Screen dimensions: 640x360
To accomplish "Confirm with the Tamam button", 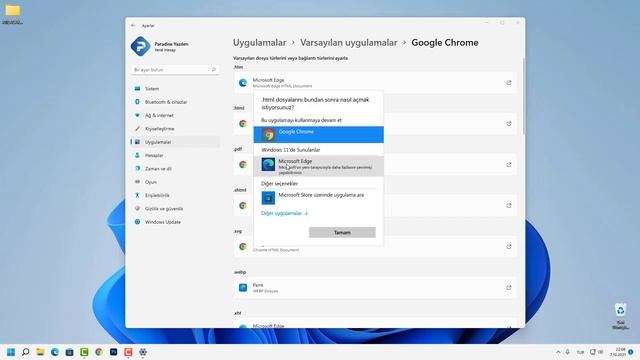I will (342, 232).
